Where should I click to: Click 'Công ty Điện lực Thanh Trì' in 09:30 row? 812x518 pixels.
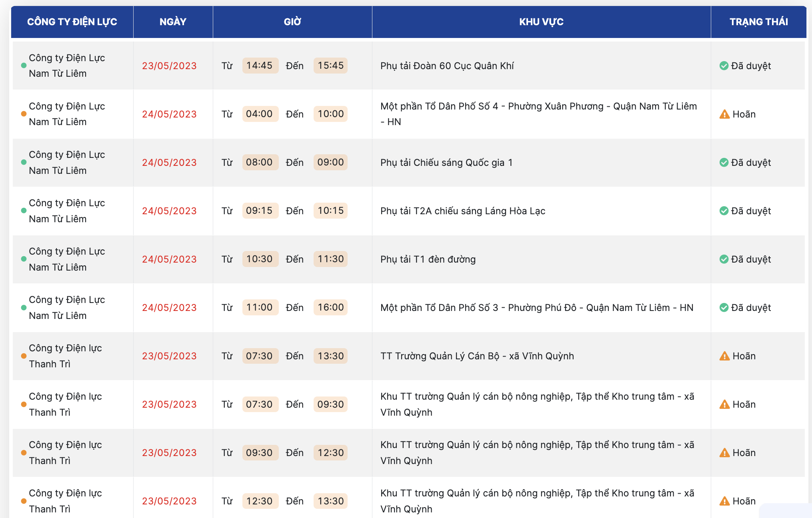pyautogui.click(x=65, y=452)
